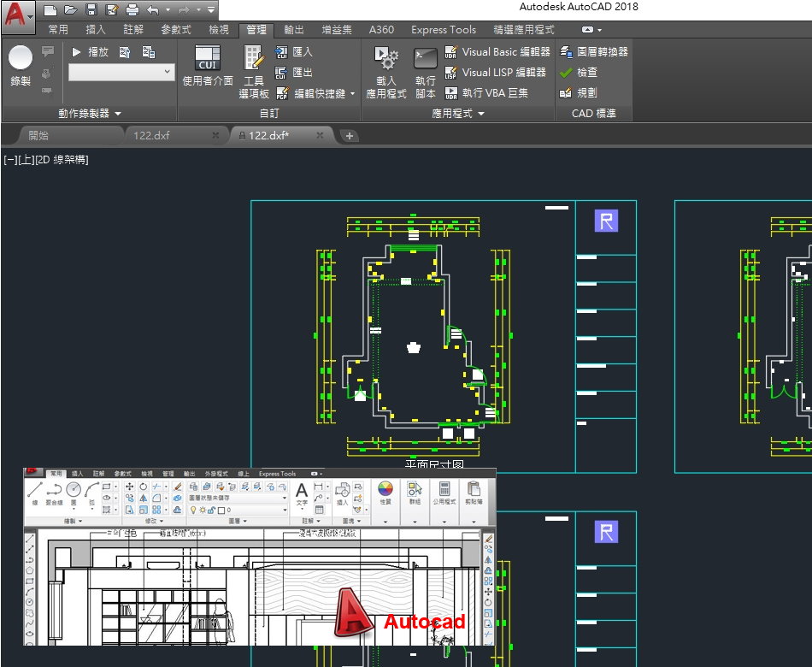The height and width of the screenshot is (667, 812).
Task: Switch to the 檢視 ribbon tab
Action: [219, 30]
